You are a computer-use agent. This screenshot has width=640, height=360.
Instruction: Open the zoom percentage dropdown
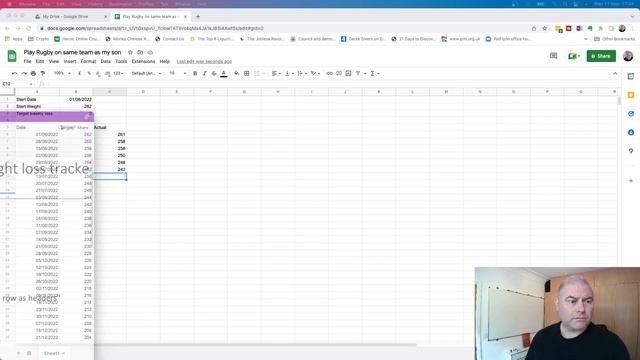coord(62,73)
